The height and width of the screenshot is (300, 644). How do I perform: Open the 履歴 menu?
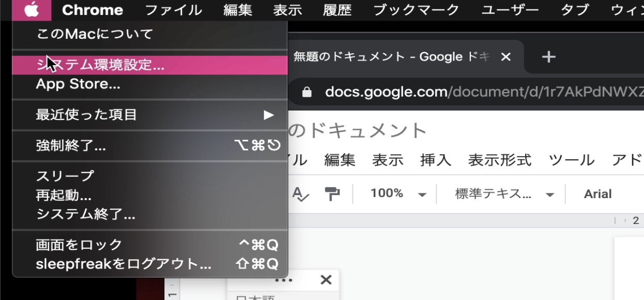(x=338, y=10)
